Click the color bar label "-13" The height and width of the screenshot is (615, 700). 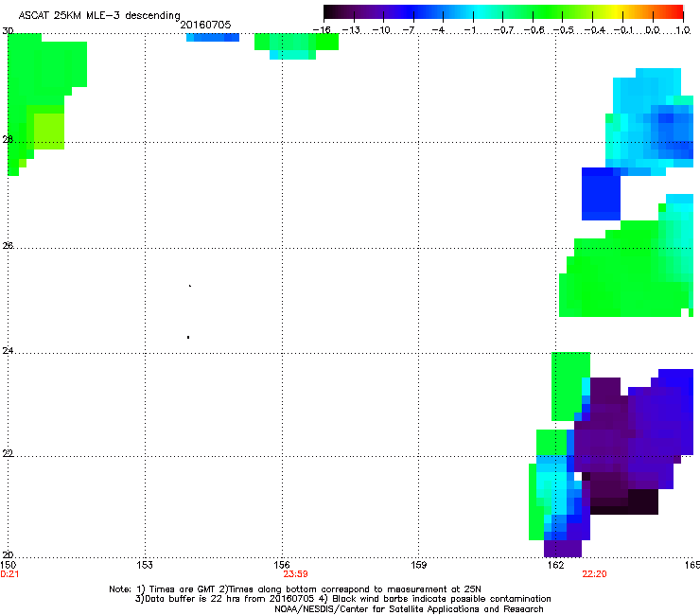click(352, 30)
